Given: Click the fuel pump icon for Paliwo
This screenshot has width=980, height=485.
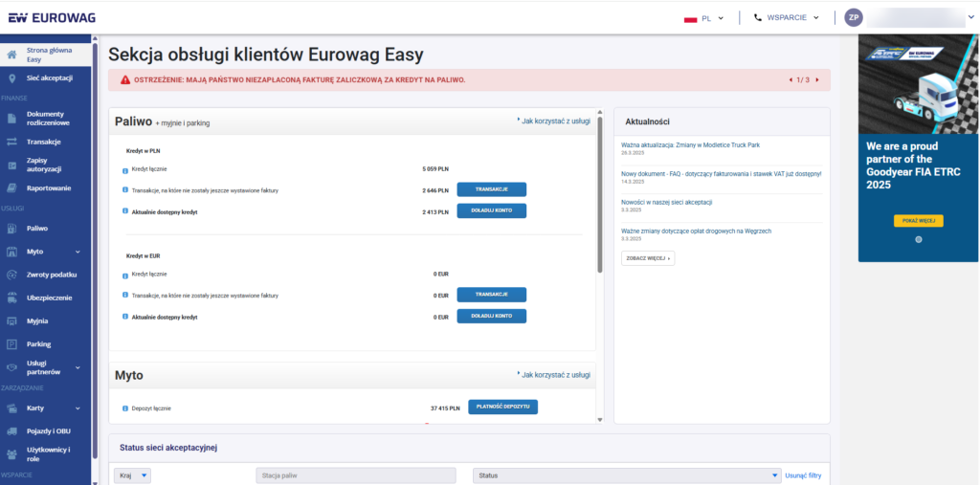Looking at the screenshot, I should [11, 229].
